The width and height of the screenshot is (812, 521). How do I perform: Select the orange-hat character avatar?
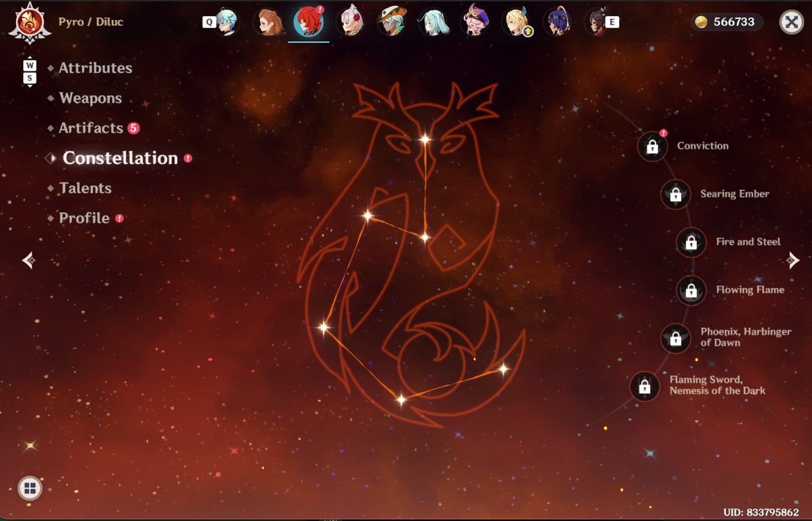click(393, 22)
